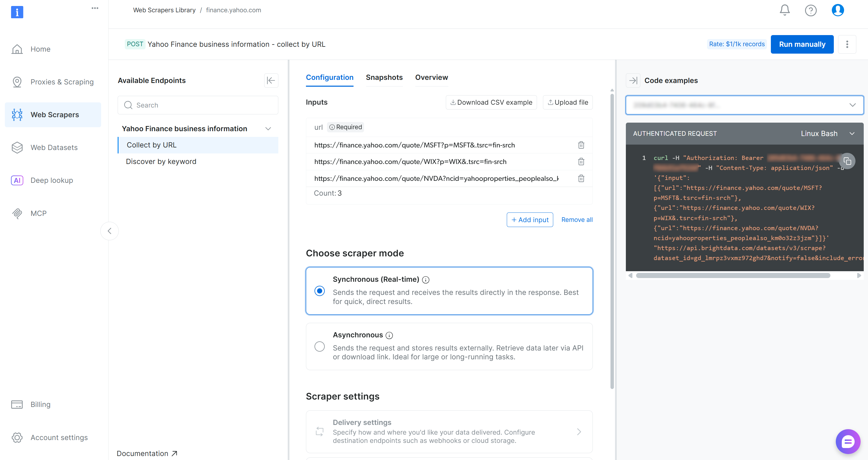Open the help question mark icon

[x=810, y=11]
